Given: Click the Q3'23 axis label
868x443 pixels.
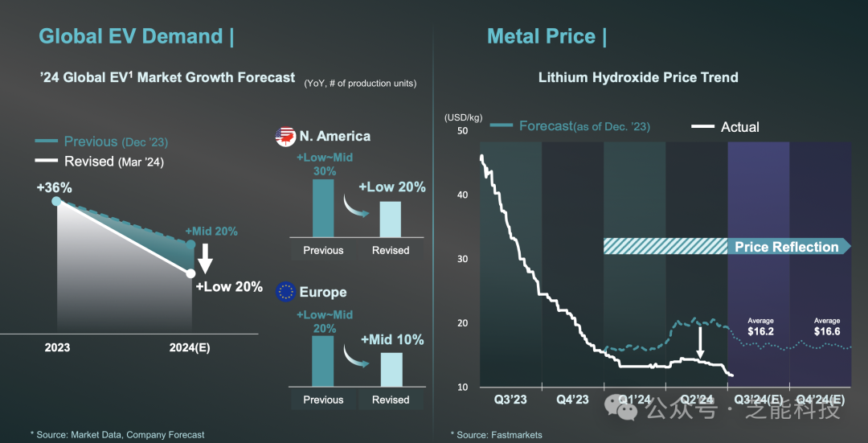Looking at the screenshot, I should [511, 400].
